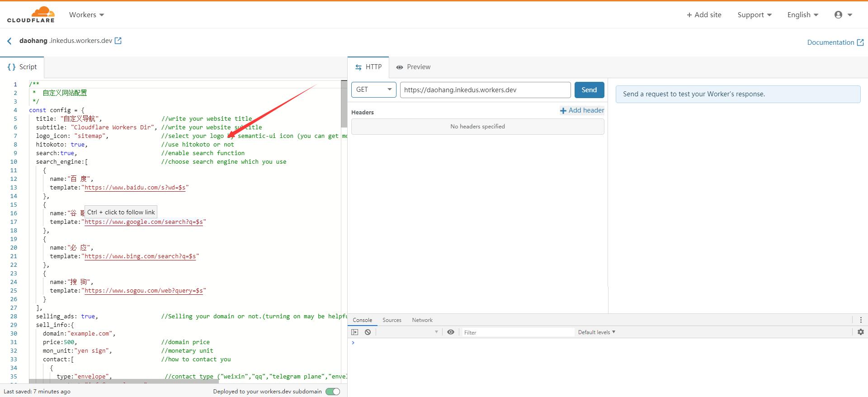The height and width of the screenshot is (397, 868).
Task: Click the request URL input field
Action: [x=485, y=90]
